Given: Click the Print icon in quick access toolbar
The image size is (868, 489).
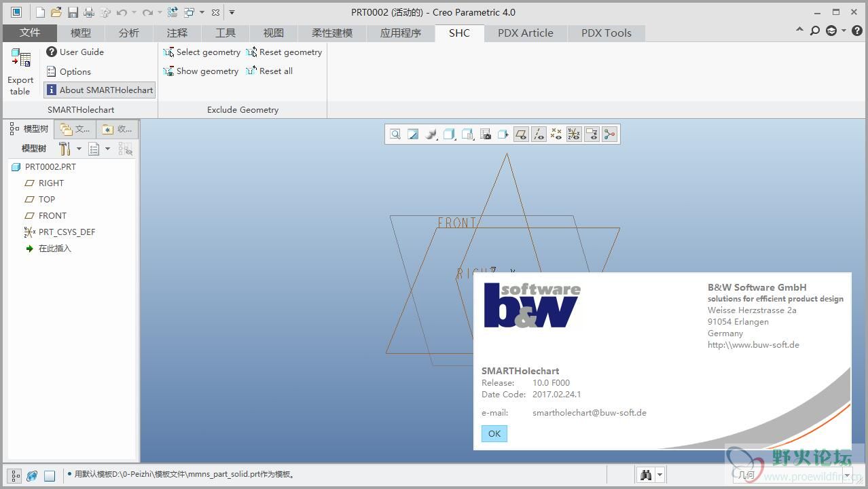Looking at the screenshot, I should (x=89, y=12).
